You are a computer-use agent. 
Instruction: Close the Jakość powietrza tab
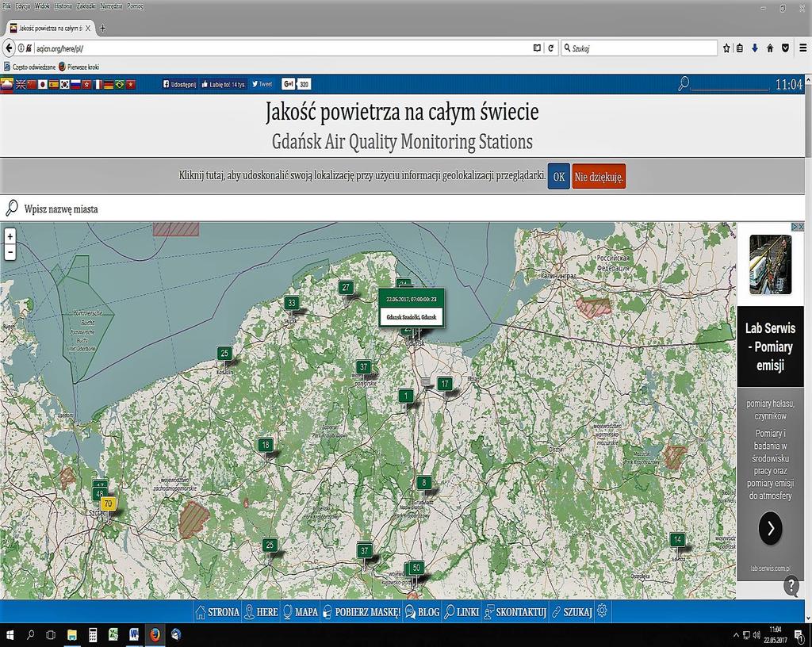(x=88, y=28)
